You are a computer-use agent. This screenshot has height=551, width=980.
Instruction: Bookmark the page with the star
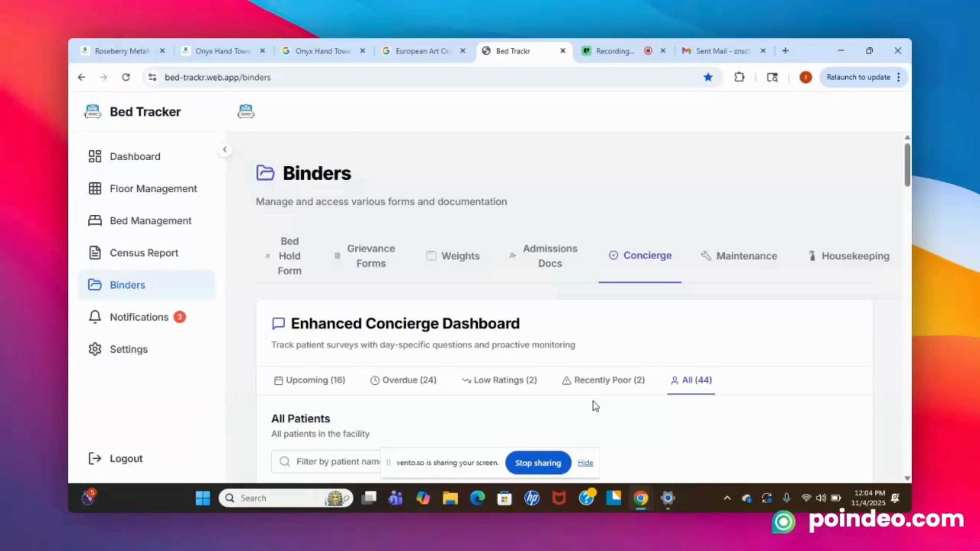708,77
